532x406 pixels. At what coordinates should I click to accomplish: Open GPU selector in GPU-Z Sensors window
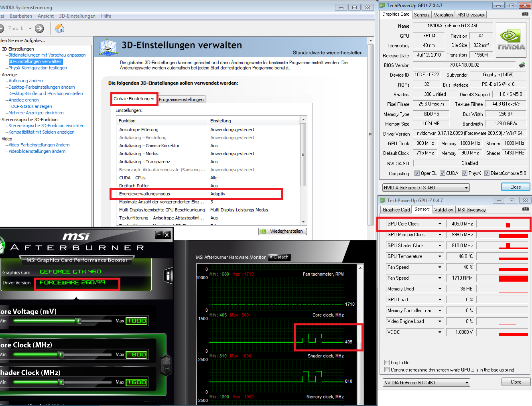[426, 382]
